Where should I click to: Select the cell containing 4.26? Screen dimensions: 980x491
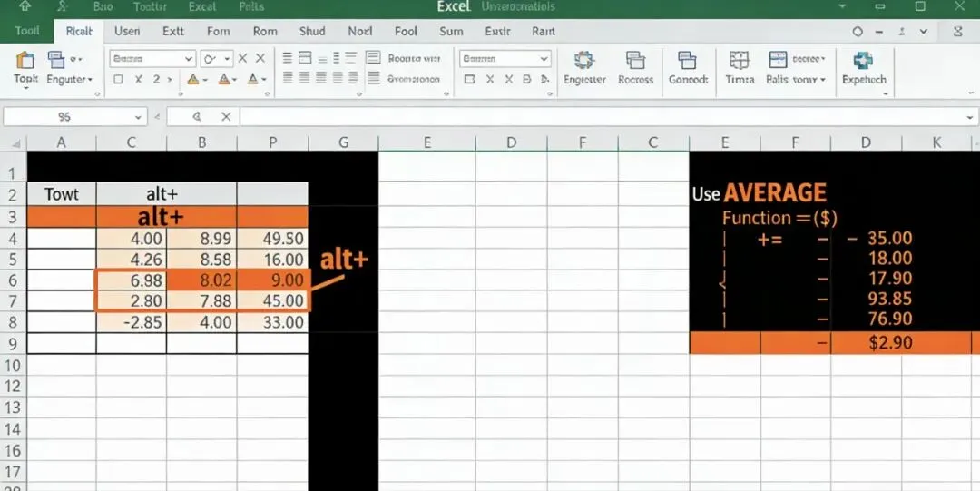click(132, 259)
